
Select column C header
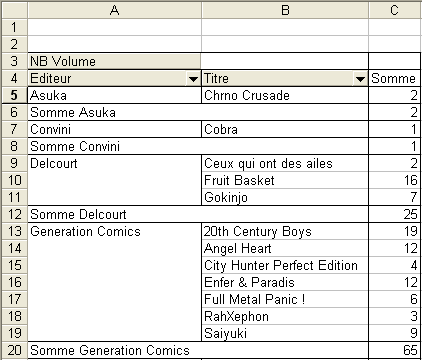coord(395,10)
